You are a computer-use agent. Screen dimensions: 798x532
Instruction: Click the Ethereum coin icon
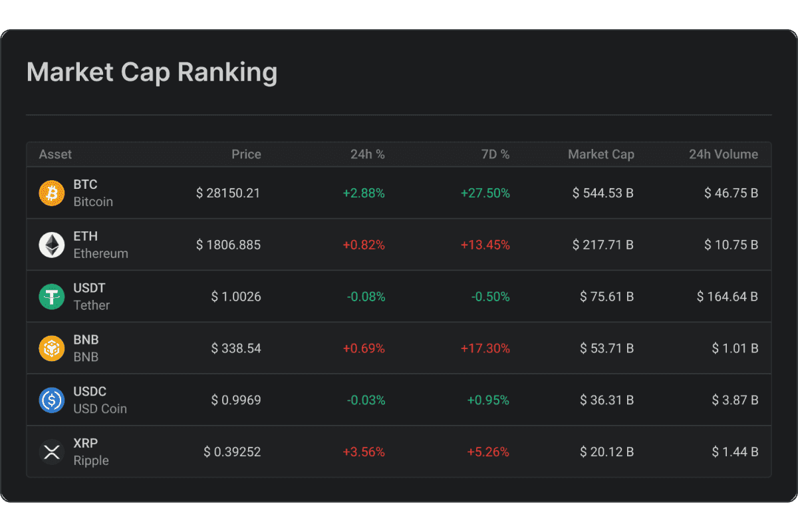(52, 245)
